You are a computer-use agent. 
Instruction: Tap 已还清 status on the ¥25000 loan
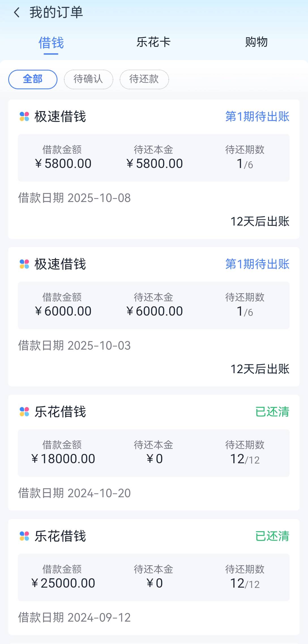click(x=272, y=536)
